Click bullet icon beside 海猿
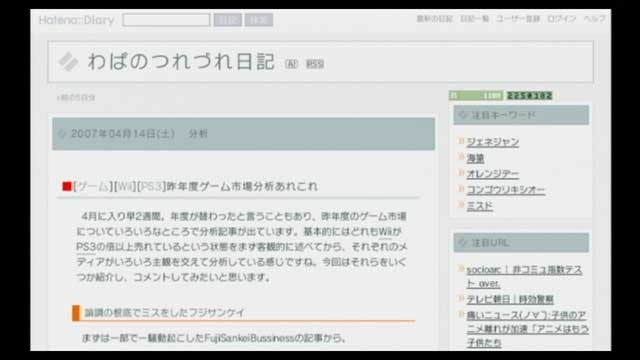Viewport: 640px width, 360px height. click(x=461, y=157)
